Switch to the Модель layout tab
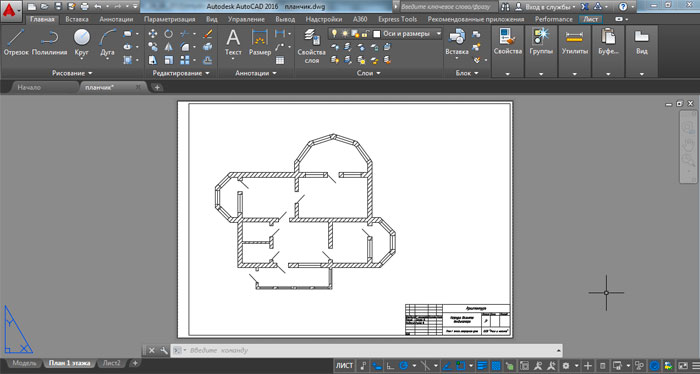This screenshot has width=700, height=374. pos(24,363)
